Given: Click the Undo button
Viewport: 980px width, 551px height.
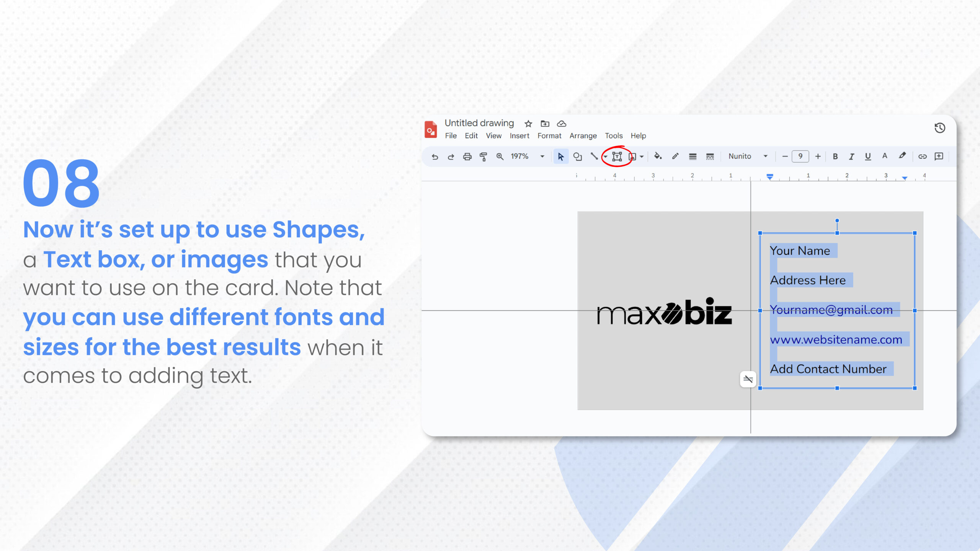Looking at the screenshot, I should (x=434, y=156).
